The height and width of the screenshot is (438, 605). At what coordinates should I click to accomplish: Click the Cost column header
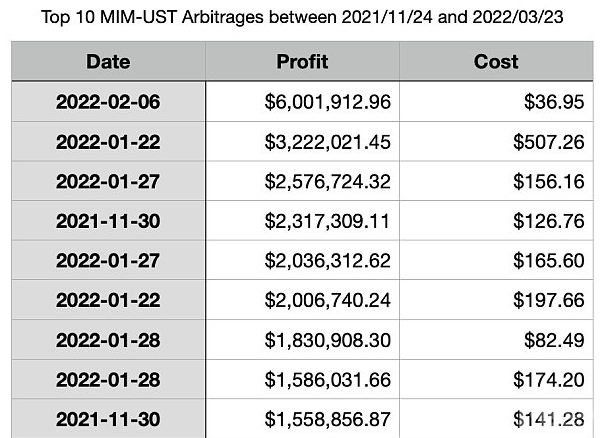496,62
